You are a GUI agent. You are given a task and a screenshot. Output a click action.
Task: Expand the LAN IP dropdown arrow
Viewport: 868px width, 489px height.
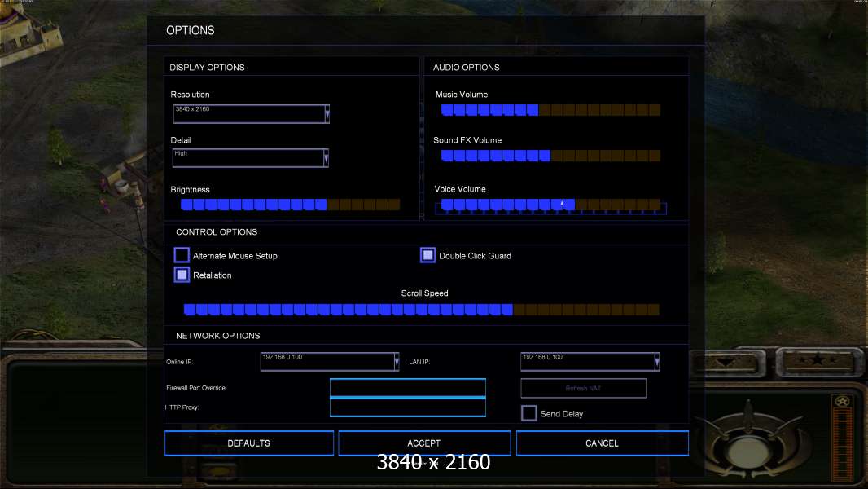[656, 362]
